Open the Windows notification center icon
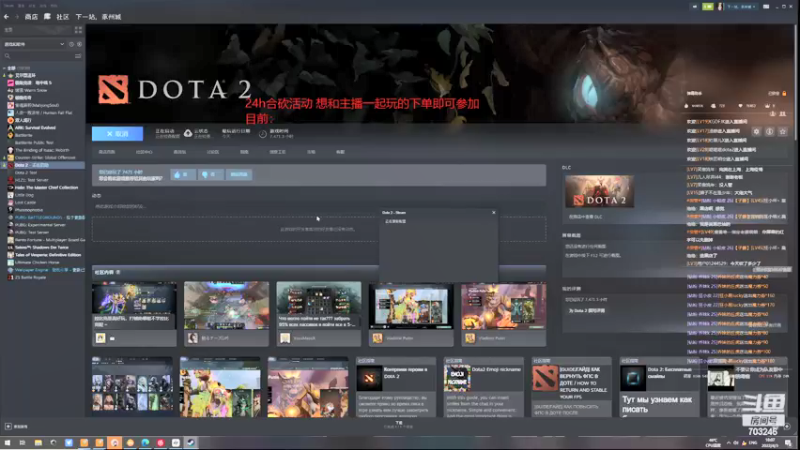The width and height of the screenshot is (800, 450). coord(788,442)
